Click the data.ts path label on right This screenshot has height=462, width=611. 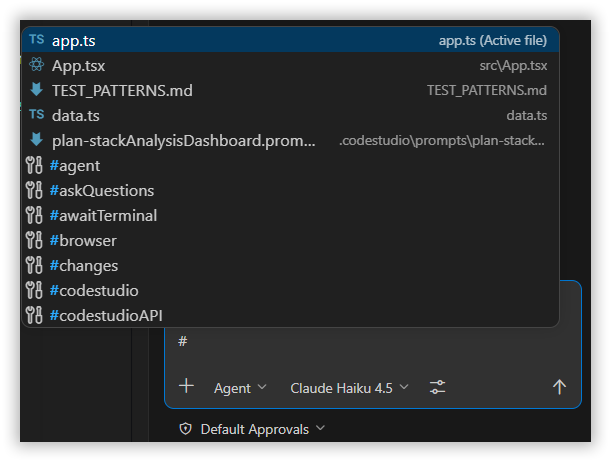pyautogui.click(x=526, y=115)
